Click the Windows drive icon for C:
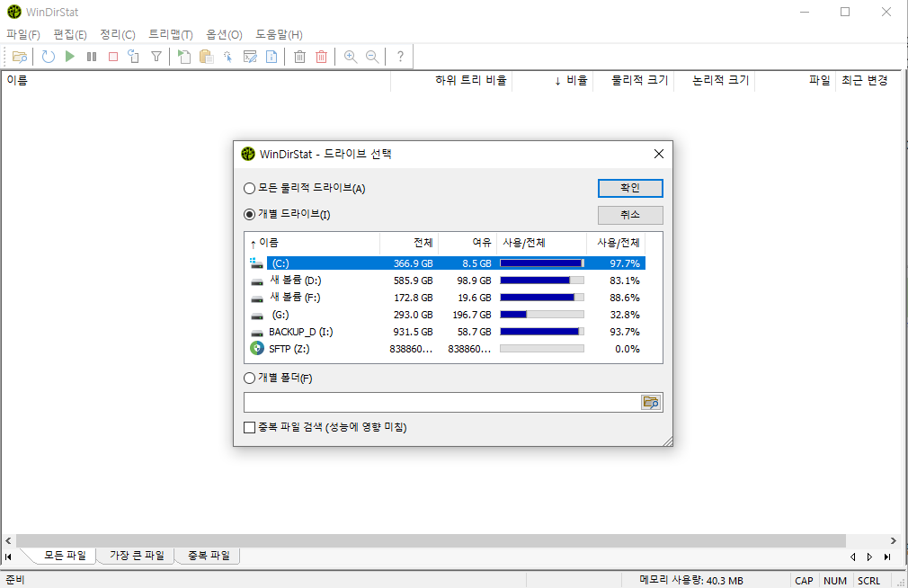908x588 pixels. 256,263
